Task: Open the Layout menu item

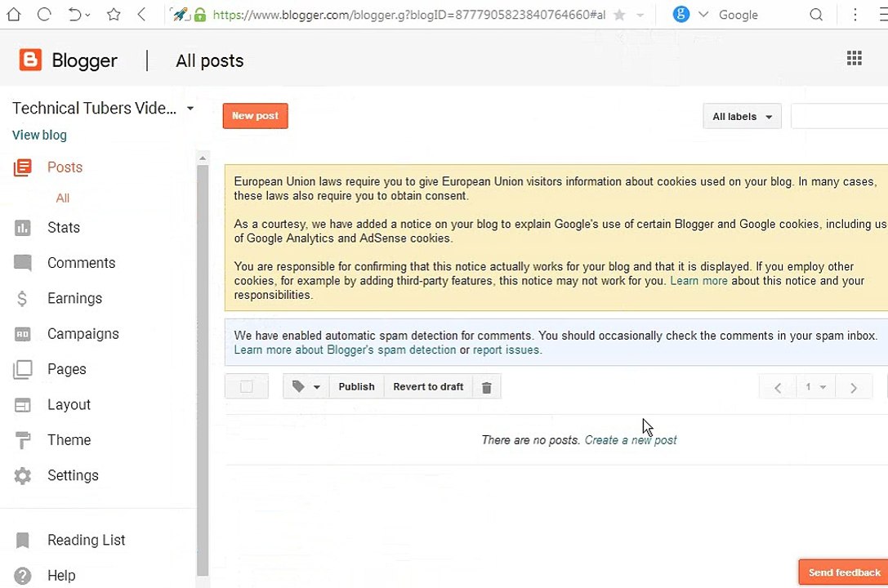Action: tap(69, 404)
